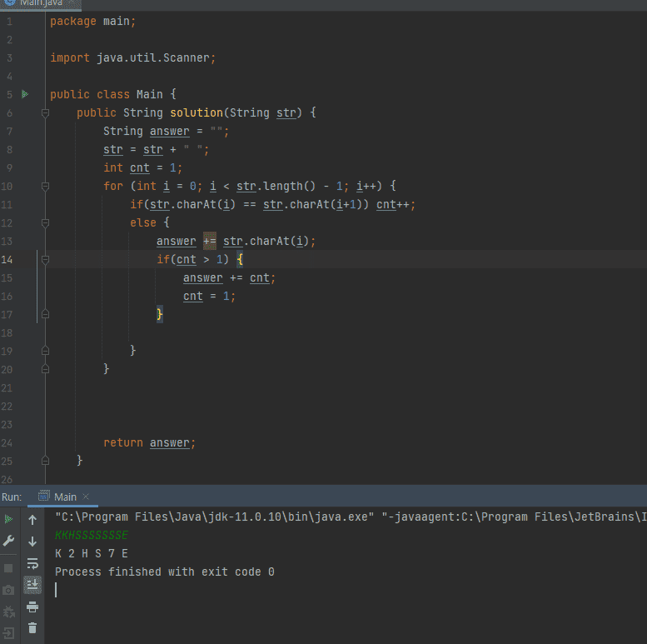Select the Main tab in the Run panel

pyautogui.click(x=64, y=497)
